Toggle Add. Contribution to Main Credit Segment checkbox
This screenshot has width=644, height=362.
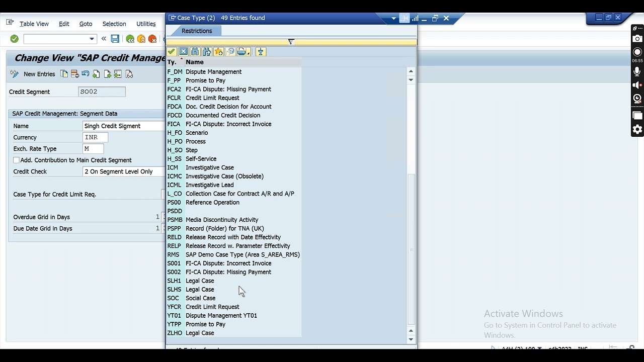16,160
